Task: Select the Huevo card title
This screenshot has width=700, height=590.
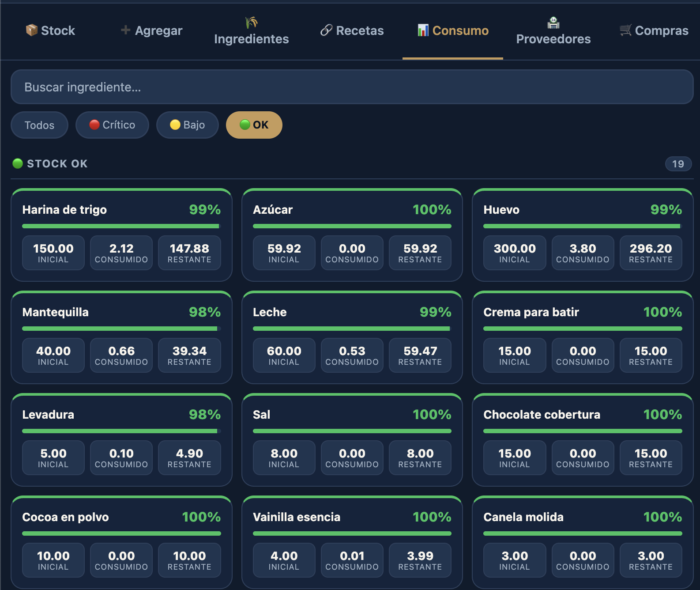Action: pyautogui.click(x=501, y=210)
